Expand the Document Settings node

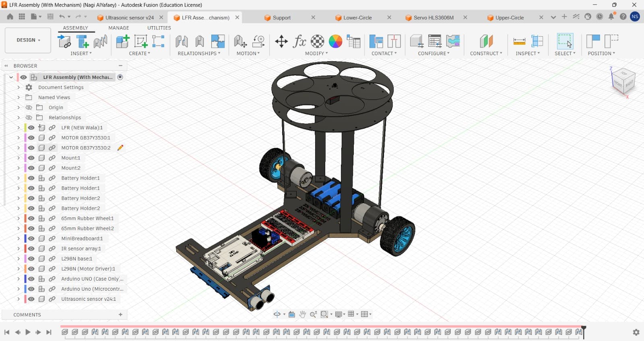pos(19,87)
